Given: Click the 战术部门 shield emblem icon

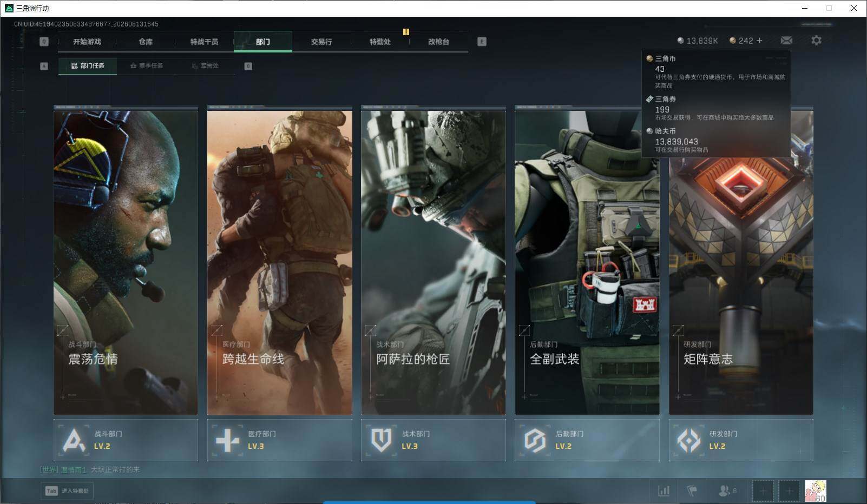Looking at the screenshot, I should coord(381,440).
